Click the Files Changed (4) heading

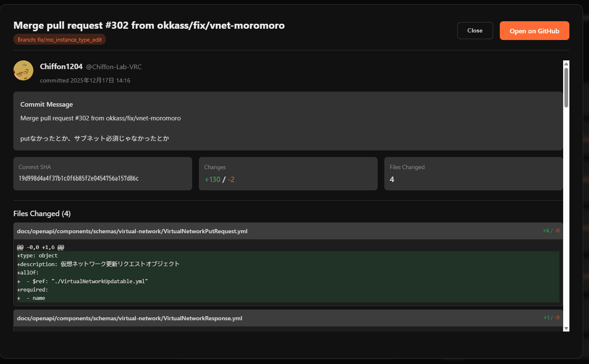[42, 214]
